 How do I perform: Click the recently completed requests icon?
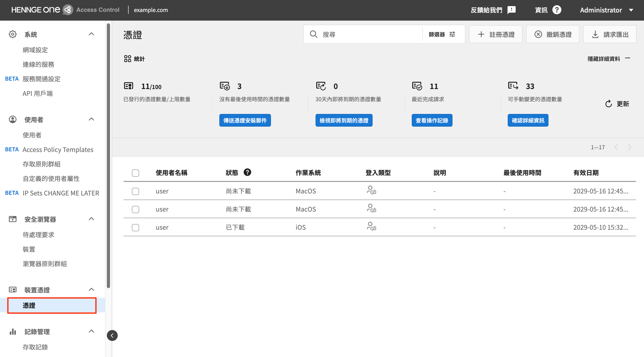417,86
